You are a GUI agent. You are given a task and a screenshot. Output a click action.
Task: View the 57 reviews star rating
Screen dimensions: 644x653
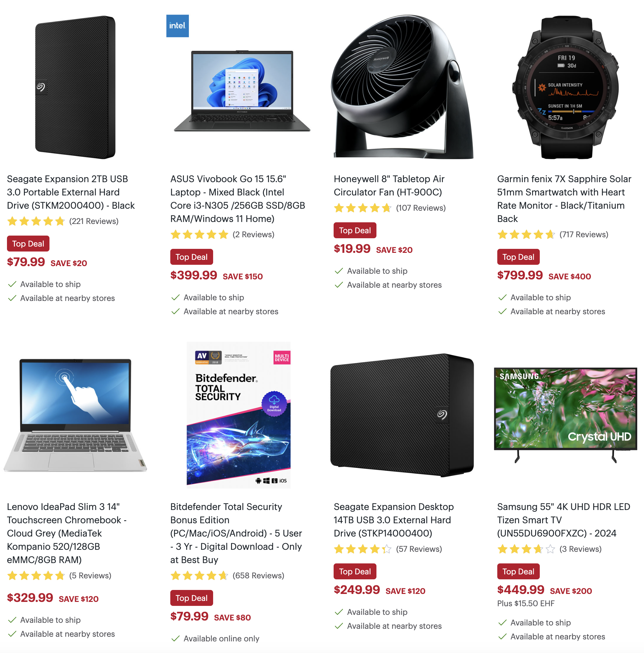[x=388, y=549]
